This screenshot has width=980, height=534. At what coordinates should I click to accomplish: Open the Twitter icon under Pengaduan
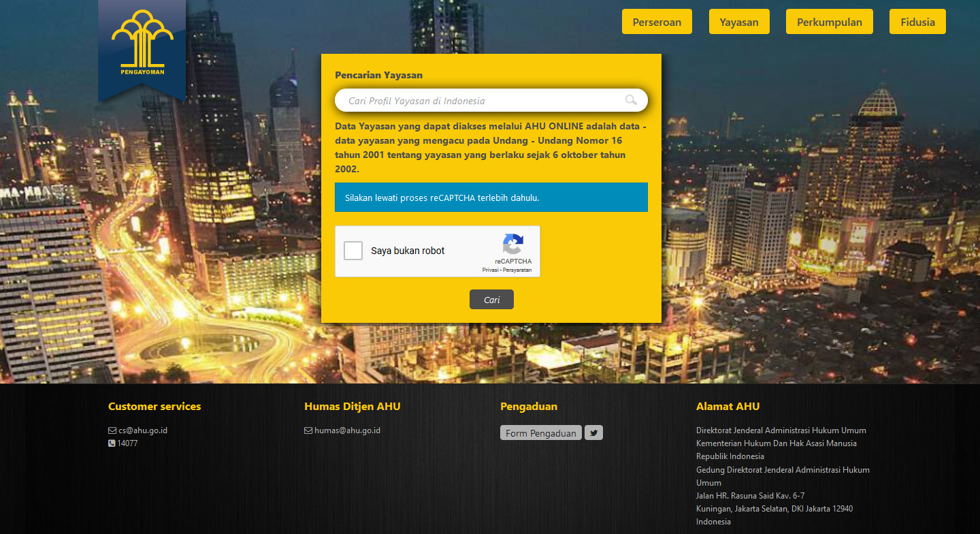click(x=593, y=433)
